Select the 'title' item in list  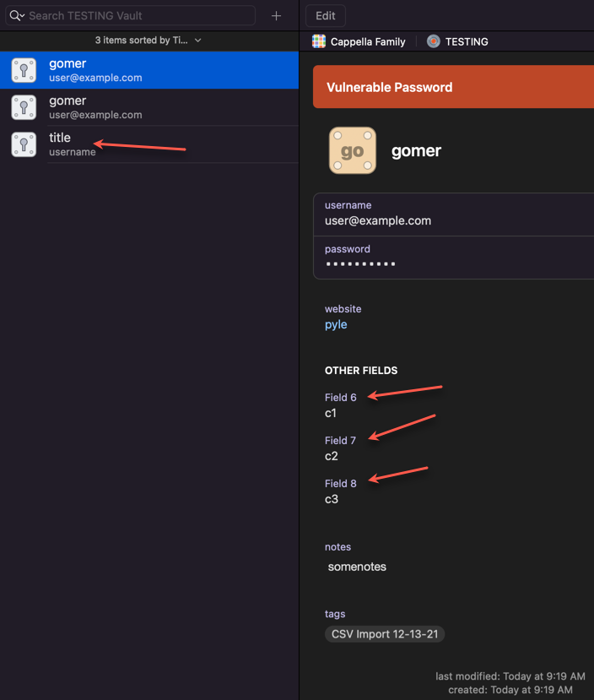[x=60, y=138]
